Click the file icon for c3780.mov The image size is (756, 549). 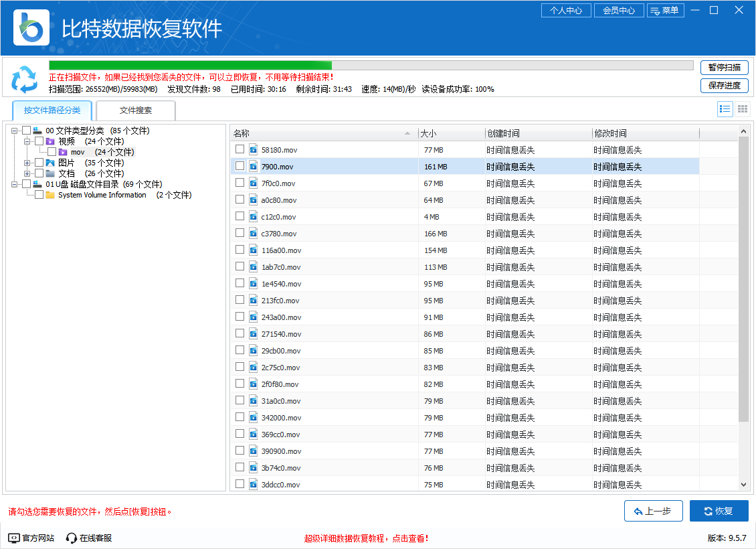253,234
